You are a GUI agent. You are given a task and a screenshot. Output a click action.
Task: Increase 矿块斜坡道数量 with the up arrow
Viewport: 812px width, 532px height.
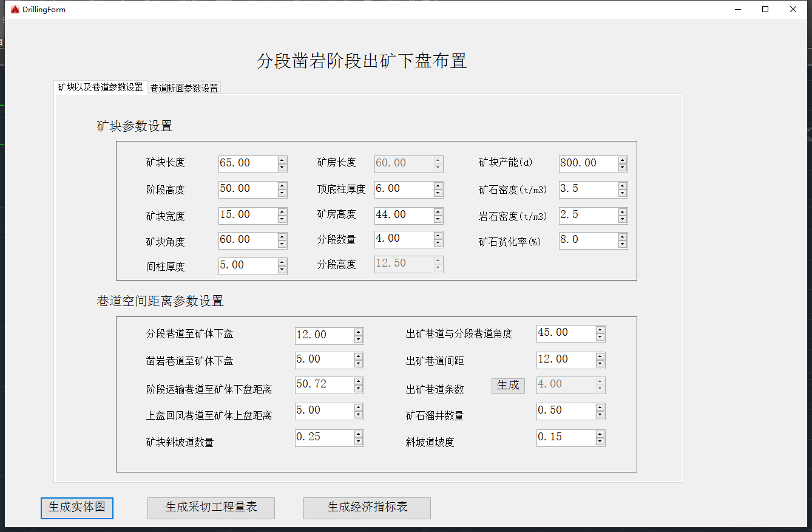[359, 434]
